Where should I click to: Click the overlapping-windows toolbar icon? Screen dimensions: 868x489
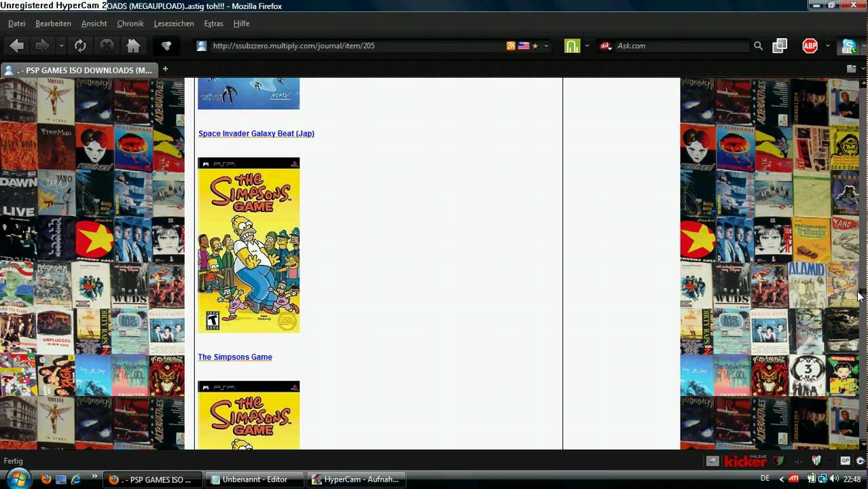780,46
